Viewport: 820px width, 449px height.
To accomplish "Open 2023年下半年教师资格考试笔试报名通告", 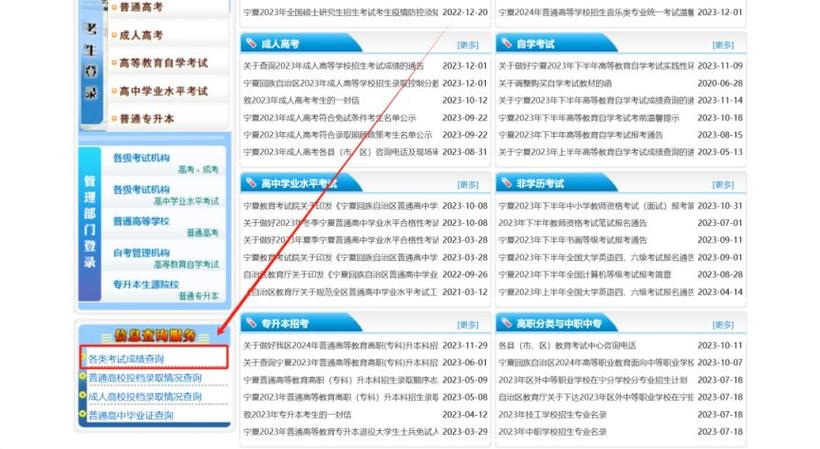I will [x=573, y=223].
